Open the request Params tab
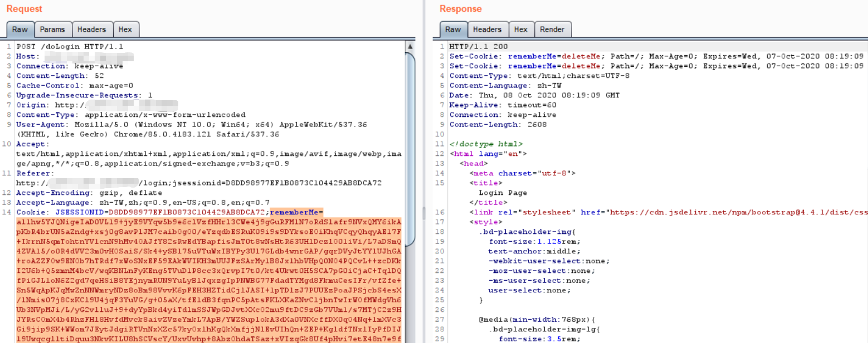The width and height of the screenshot is (868, 343). coord(52,30)
